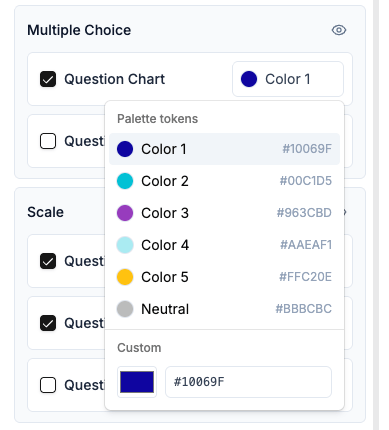
Task: Select Color 2 cyan palette token
Action: point(224,181)
